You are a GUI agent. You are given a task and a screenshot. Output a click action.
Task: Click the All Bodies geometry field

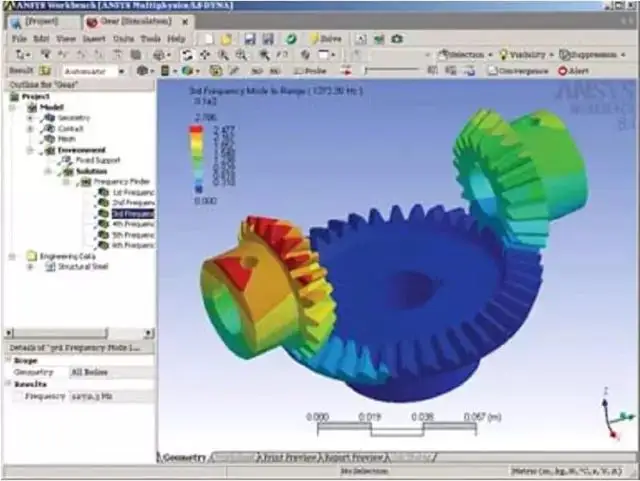(x=111, y=372)
